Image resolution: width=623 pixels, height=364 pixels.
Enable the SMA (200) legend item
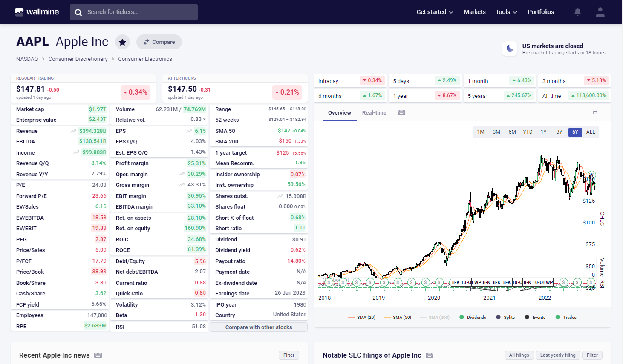click(435, 318)
